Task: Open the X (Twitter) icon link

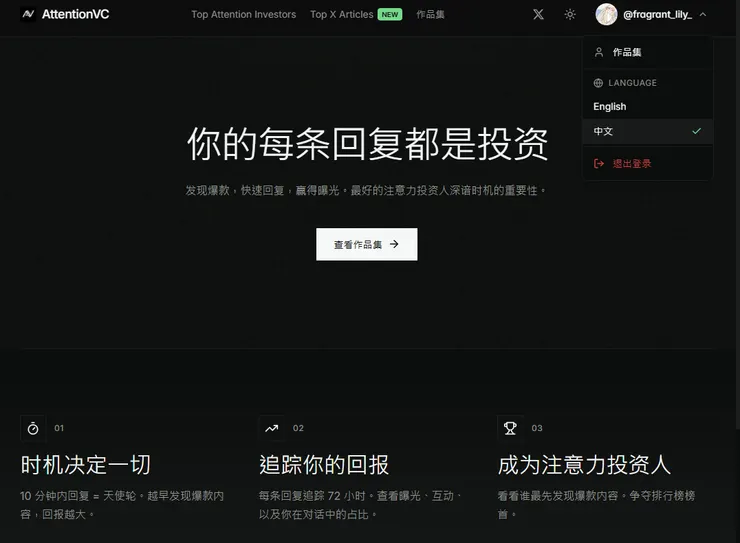Action: [538, 15]
